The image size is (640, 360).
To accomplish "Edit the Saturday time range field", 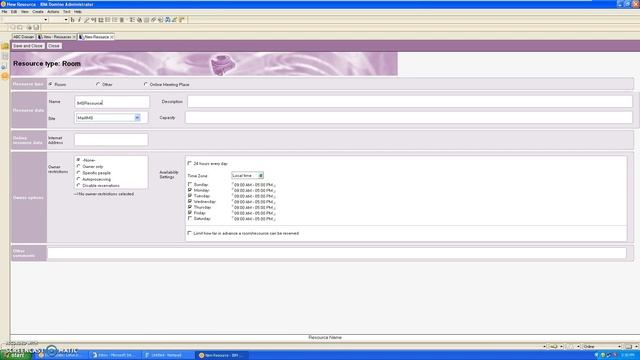I will click(254, 219).
